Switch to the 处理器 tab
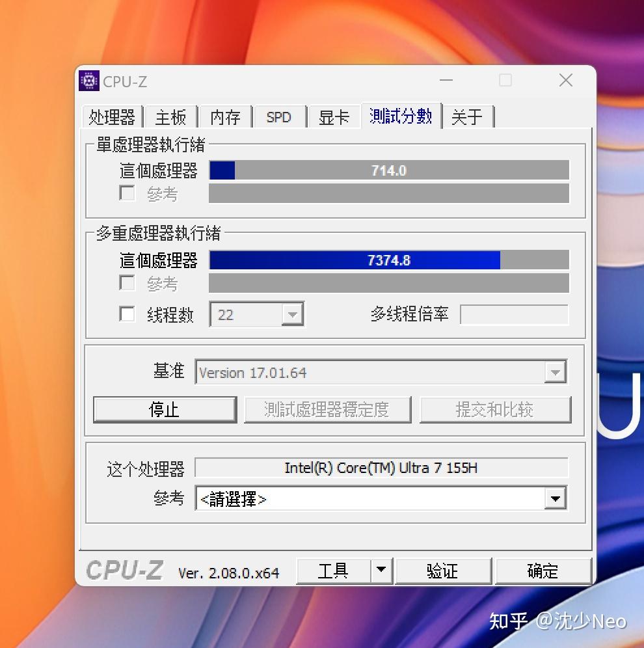 112,117
